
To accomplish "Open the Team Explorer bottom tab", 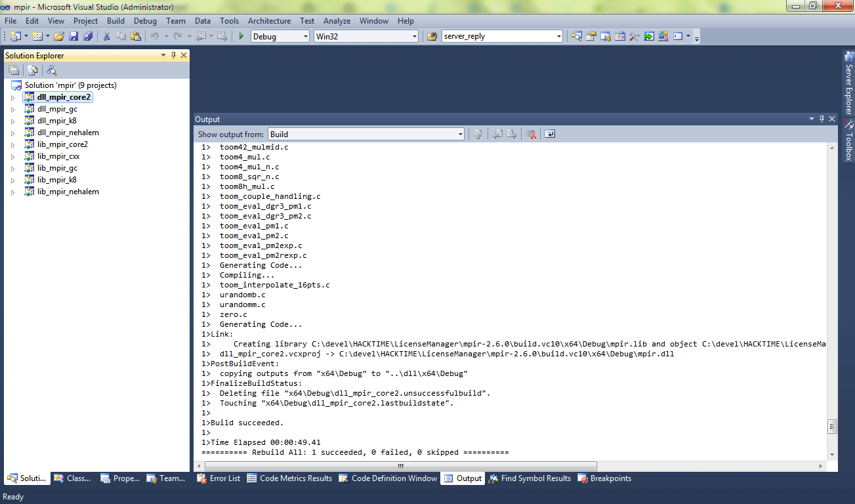I will point(166,478).
